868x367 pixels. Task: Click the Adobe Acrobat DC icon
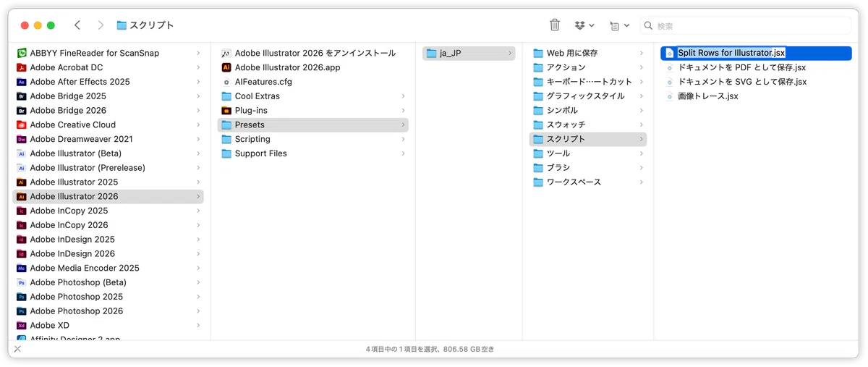tap(22, 67)
